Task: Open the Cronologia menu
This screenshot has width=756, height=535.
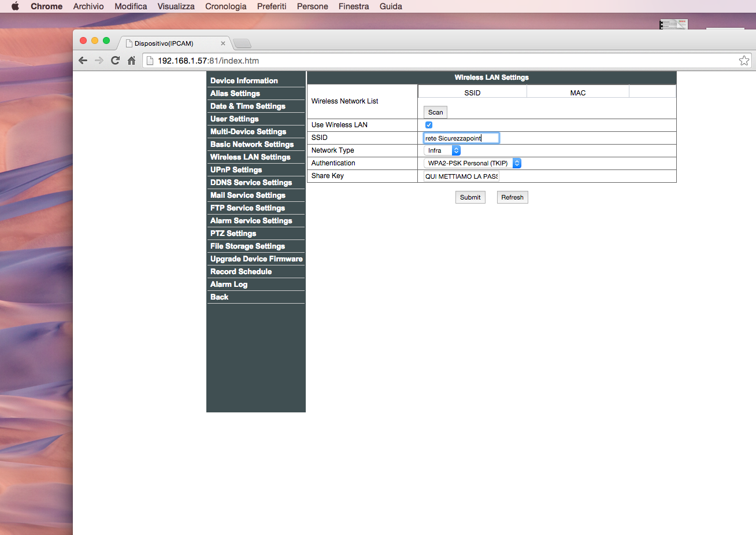Action: (x=225, y=6)
